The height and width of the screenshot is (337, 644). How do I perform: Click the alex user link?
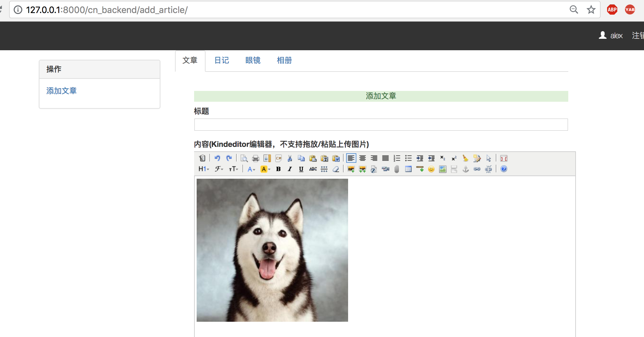click(611, 35)
